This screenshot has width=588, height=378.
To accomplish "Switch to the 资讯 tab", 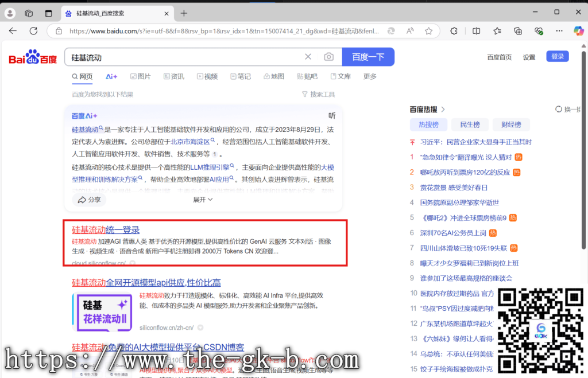I will (x=173, y=76).
